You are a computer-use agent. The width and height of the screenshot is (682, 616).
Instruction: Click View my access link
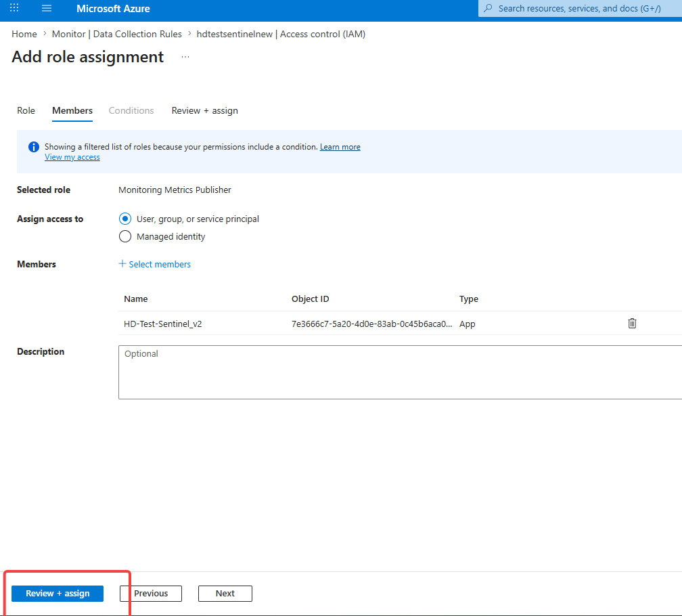click(72, 157)
